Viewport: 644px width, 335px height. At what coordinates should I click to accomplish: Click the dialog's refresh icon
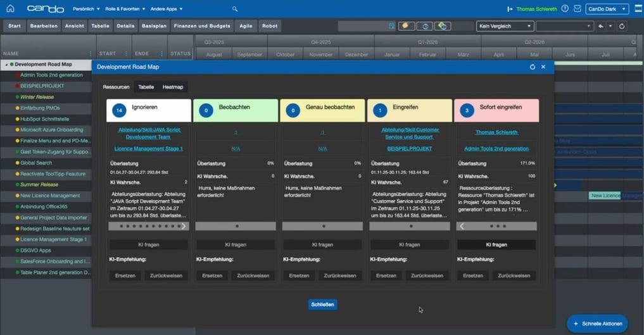[532, 66]
